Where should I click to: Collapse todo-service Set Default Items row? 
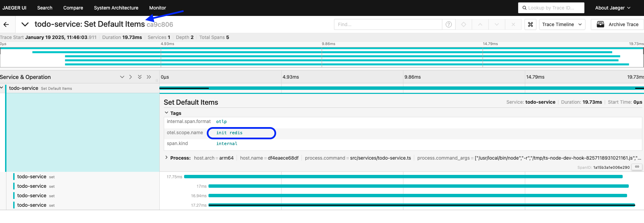pyautogui.click(x=2, y=88)
